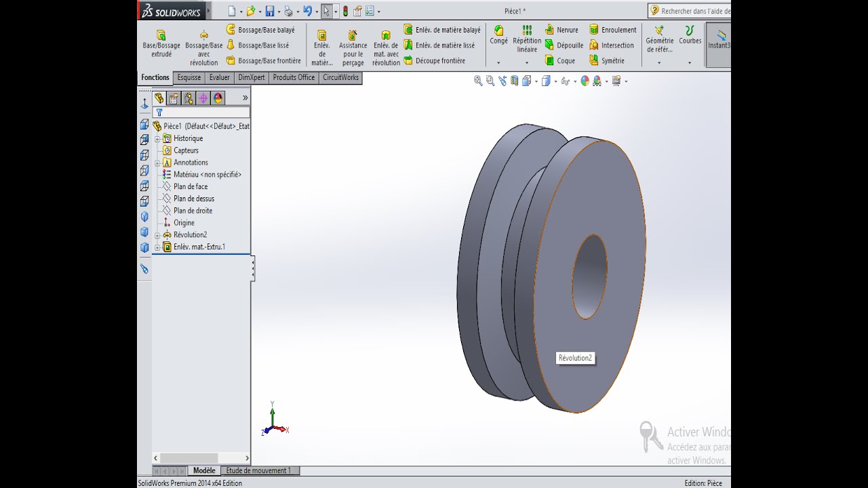Expand the Historique tree node
This screenshot has width=868, height=488.
[157, 138]
